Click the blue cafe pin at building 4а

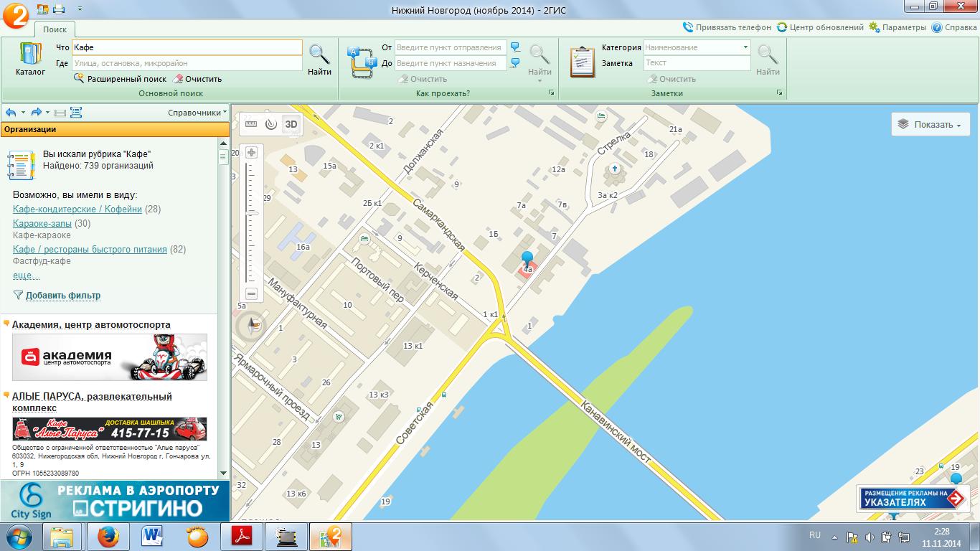pos(527,259)
